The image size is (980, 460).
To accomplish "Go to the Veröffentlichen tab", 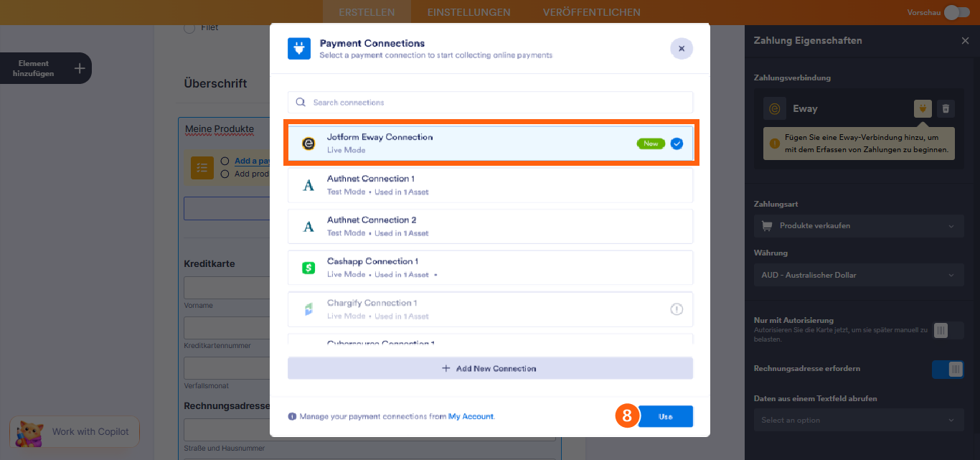I will (x=591, y=12).
